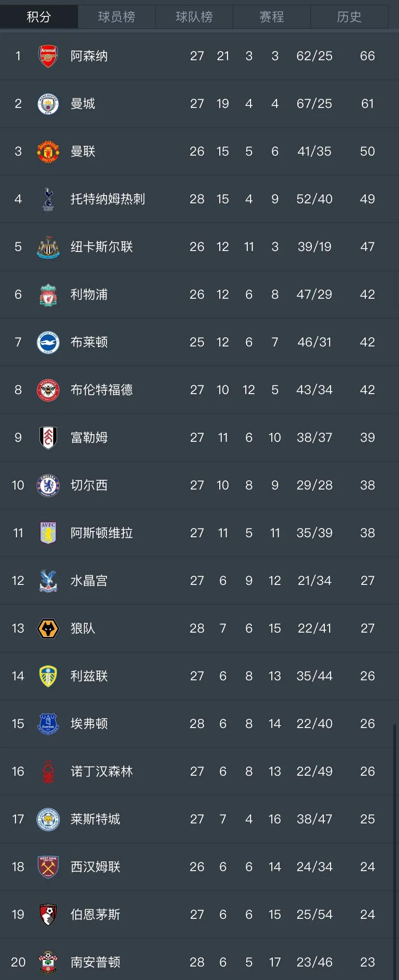Click the Southampton club crest
This screenshot has height=980, width=399.
[48, 962]
